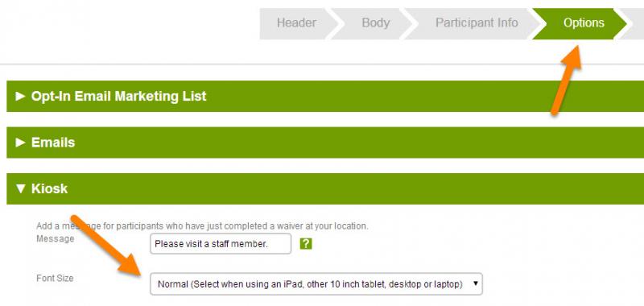This screenshot has height=306, width=644.
Task: Click into the Message text field
Action: [x=221, y=243]
